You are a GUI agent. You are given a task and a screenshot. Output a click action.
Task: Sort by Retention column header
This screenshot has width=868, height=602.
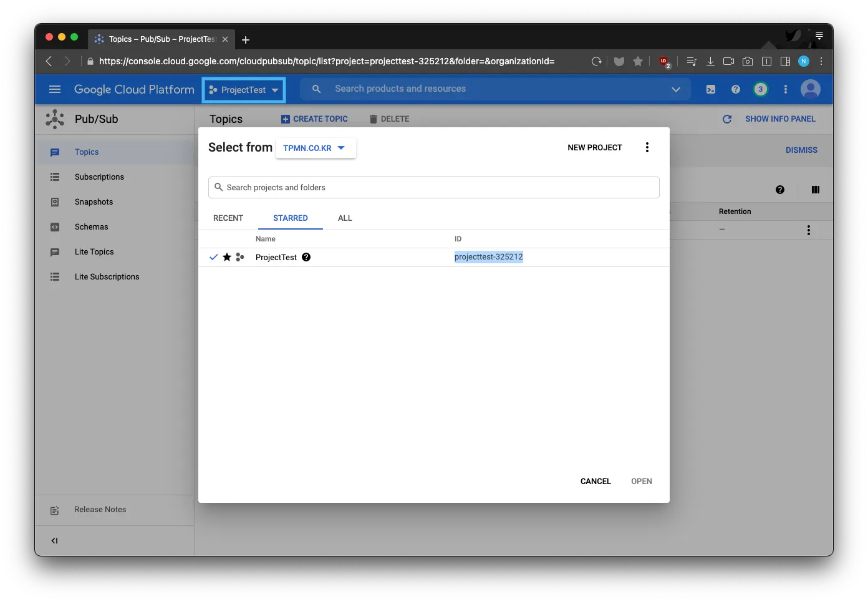point(735,211)
